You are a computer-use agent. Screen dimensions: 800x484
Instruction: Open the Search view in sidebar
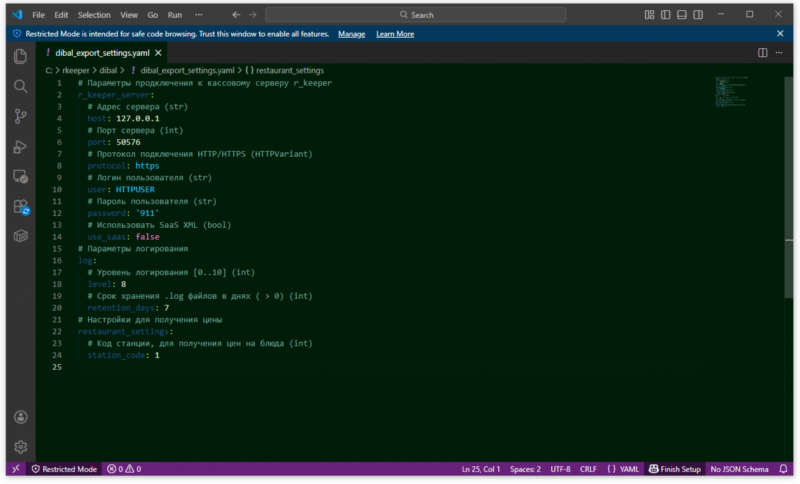[20, 87]
